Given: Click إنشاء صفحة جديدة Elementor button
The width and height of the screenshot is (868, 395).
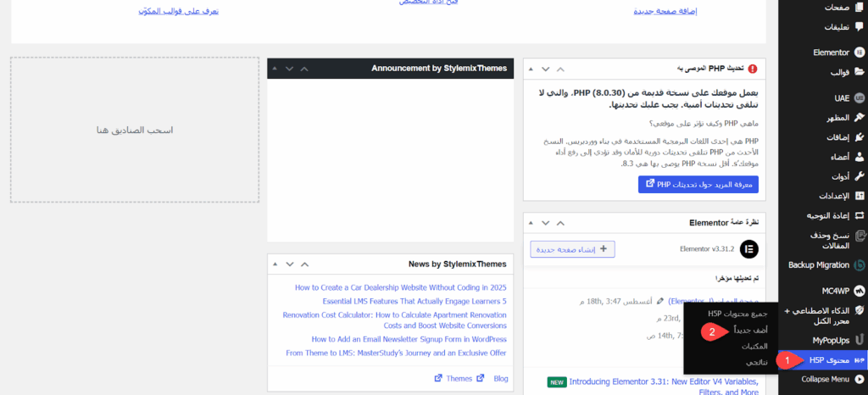Looking at the screenshot, I should tap(572, 249).
